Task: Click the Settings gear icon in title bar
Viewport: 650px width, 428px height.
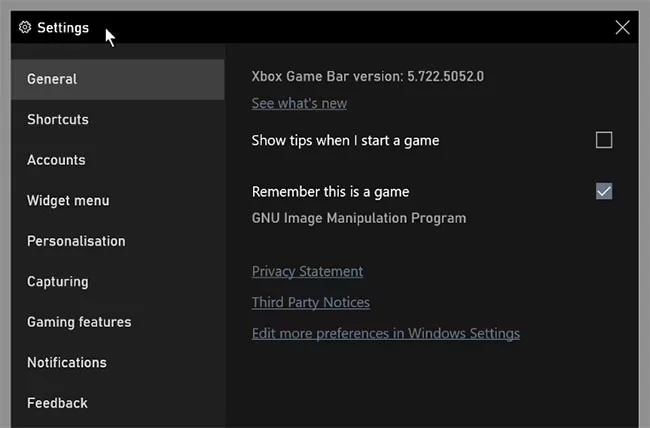Action: [x=25, y=28]
